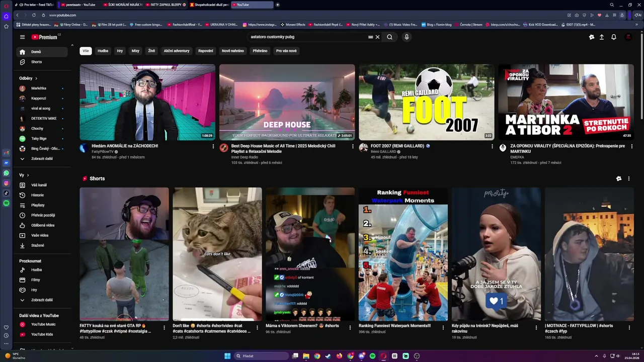This screenshot has width=644, height=362.
Task: Open YouTube notifications bell
Action: pos(614,37)
